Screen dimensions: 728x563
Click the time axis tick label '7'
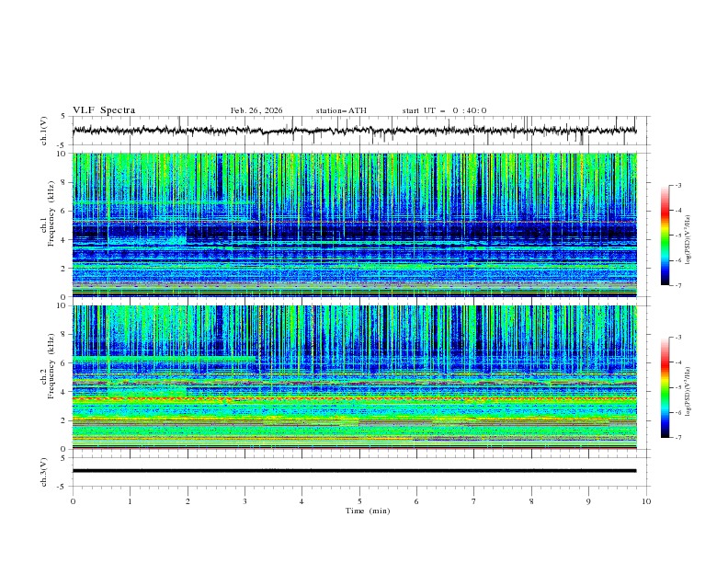(474, 501)
